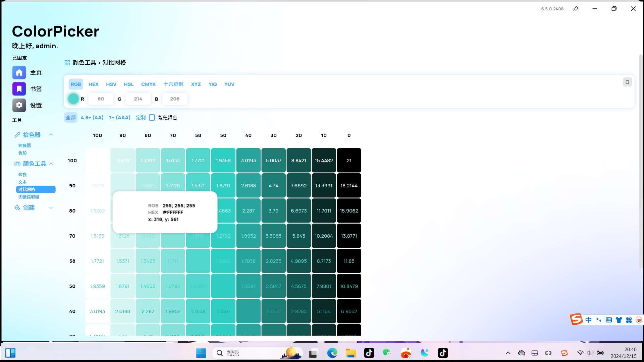Switch to the CMYK tab
This screenshot has width=644, height=362.
coord(149,84)
